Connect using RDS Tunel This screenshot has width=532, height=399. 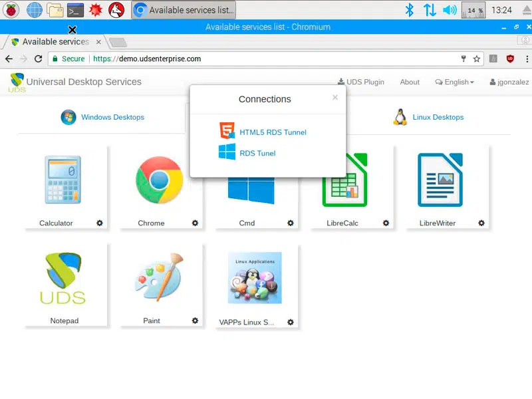[x=257, y=154]
